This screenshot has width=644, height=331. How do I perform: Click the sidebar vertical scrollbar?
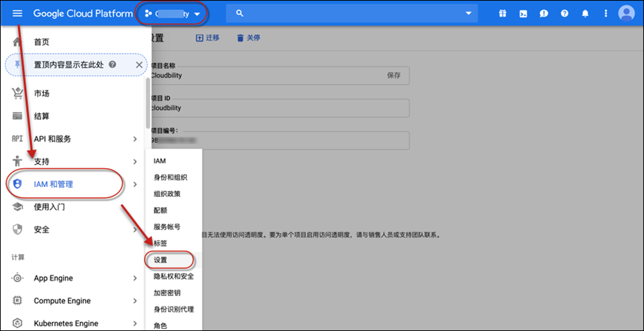point(148,104)
